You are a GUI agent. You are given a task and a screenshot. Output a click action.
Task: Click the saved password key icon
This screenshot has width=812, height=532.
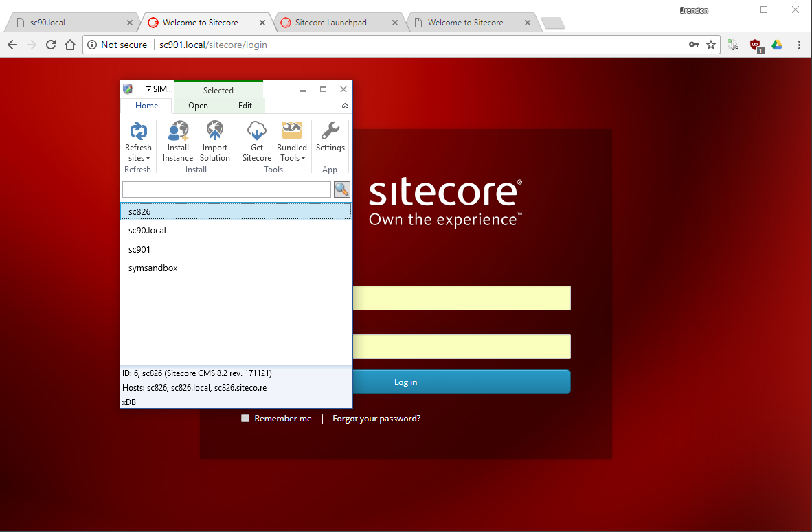[x=694, y=45]
